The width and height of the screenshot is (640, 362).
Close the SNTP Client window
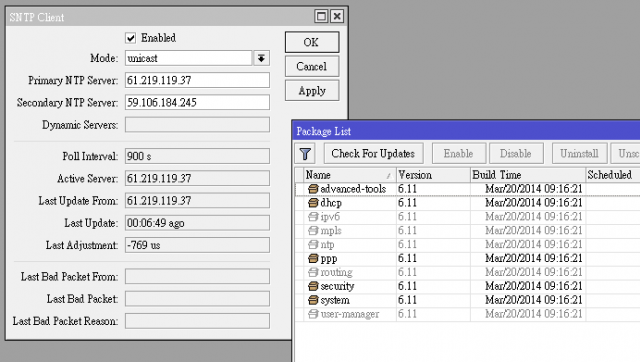(x=337, y=16)
